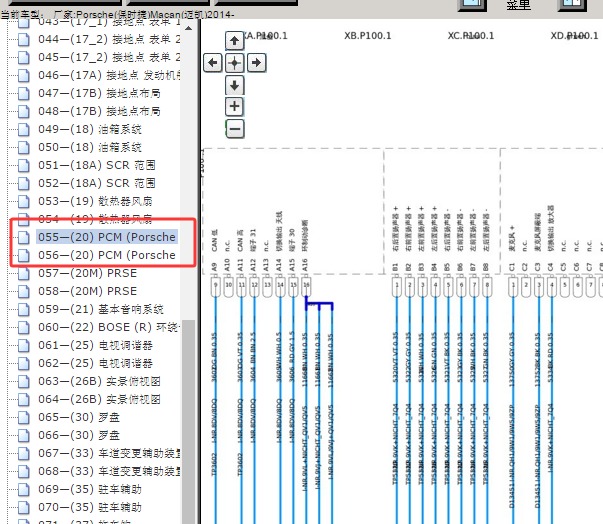Select 063—(26B) surround view entry

click(99, 381)
